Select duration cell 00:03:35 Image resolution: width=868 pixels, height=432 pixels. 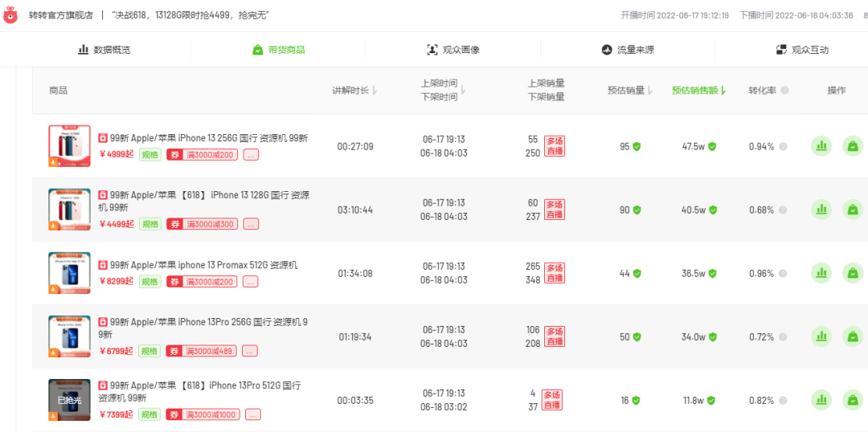tap(355, 401)
